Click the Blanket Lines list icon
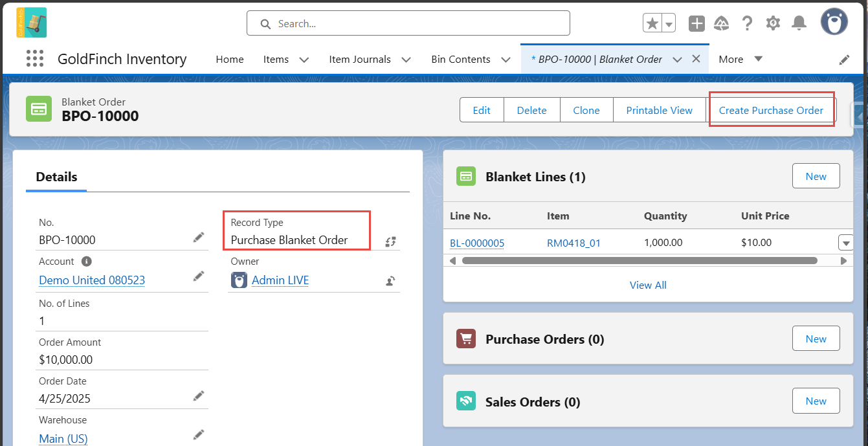Viewport: 868px width, 446px height. point(466,176)
